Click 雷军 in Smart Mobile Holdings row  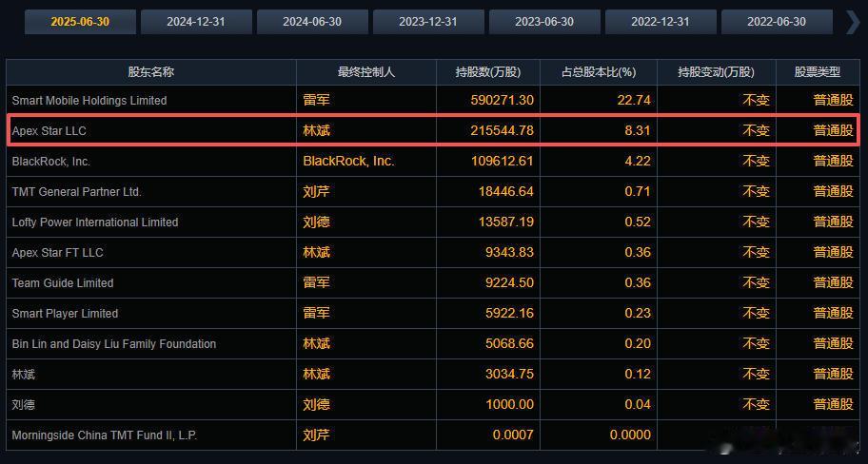click(317, 100)
